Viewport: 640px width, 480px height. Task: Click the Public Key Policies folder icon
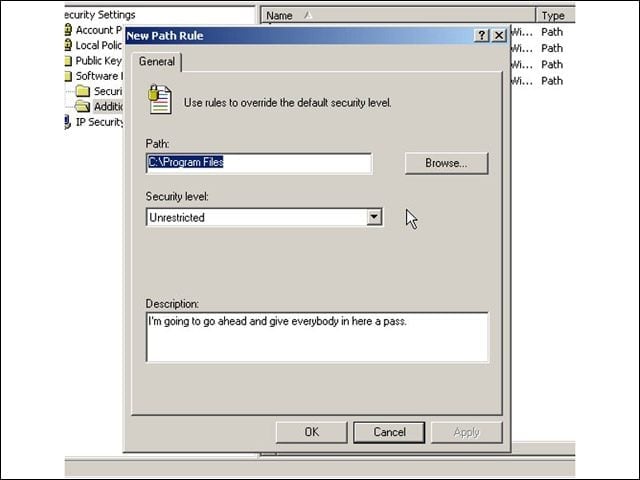(68, 61)
